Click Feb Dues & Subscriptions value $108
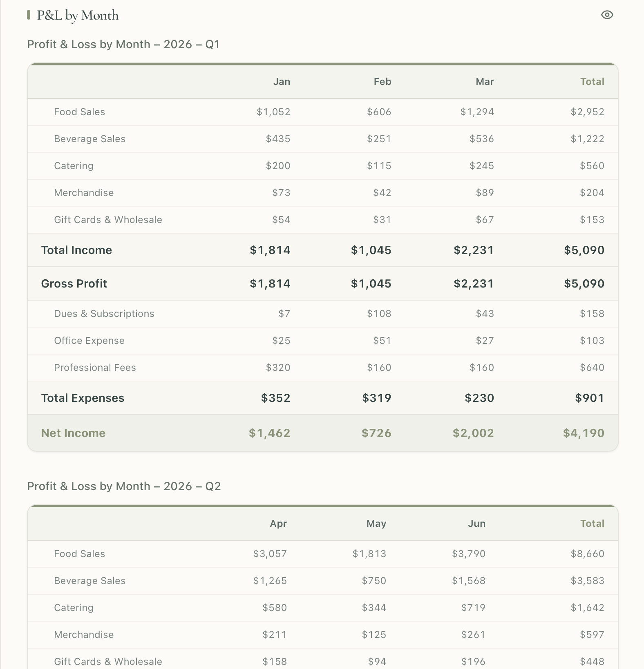 click(379, 314)
